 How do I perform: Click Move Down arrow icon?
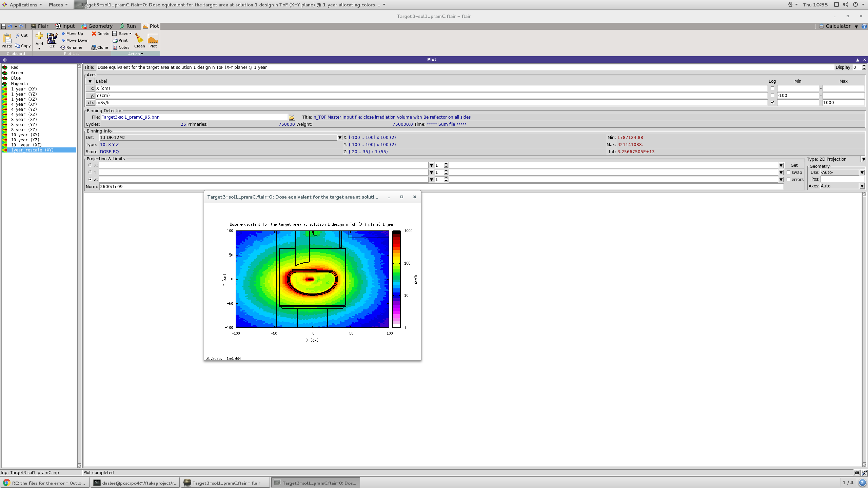[x=63, y=40]
